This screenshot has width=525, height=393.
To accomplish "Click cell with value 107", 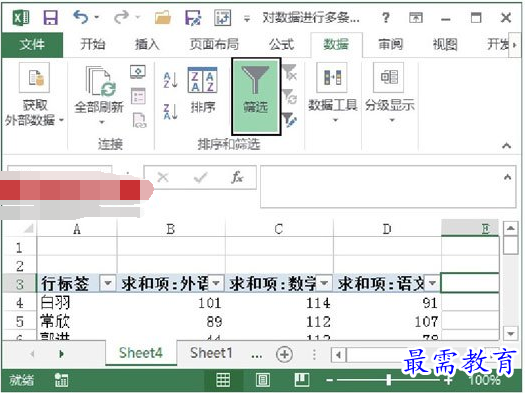I will click(387, 322).
